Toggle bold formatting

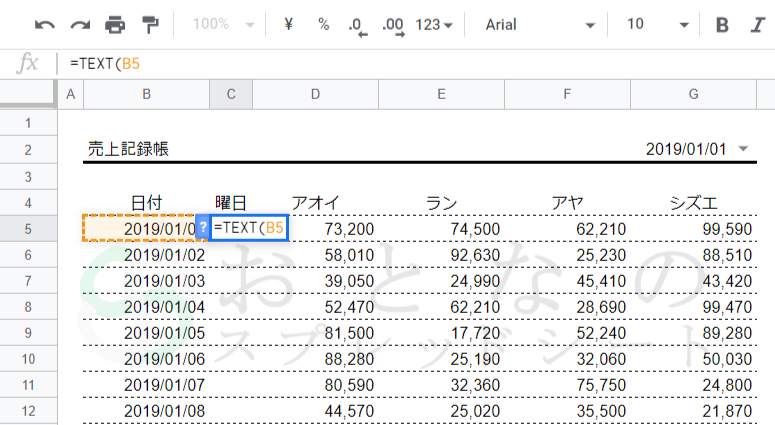[x=722, y=25]
